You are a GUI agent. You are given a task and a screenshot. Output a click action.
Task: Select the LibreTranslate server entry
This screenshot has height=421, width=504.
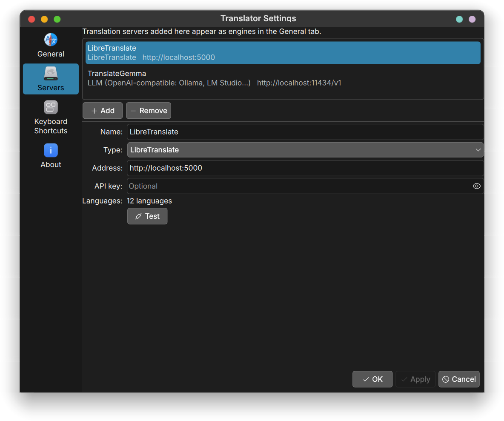coord(283,53)
